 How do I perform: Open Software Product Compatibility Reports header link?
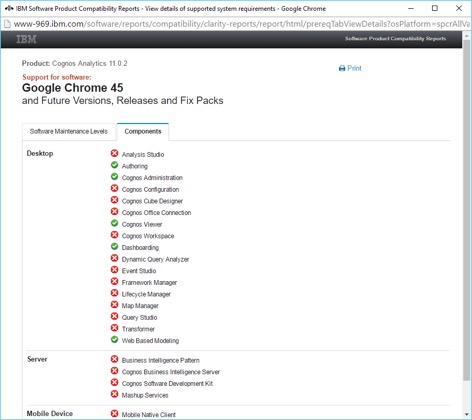coord(395,39)
